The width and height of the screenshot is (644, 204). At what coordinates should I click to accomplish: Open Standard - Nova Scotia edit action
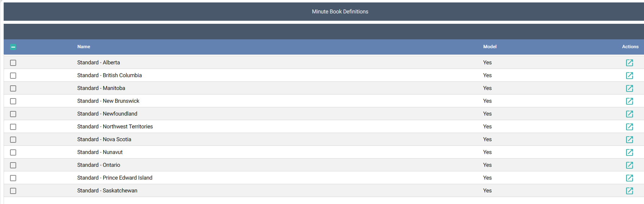click(629, 140)
